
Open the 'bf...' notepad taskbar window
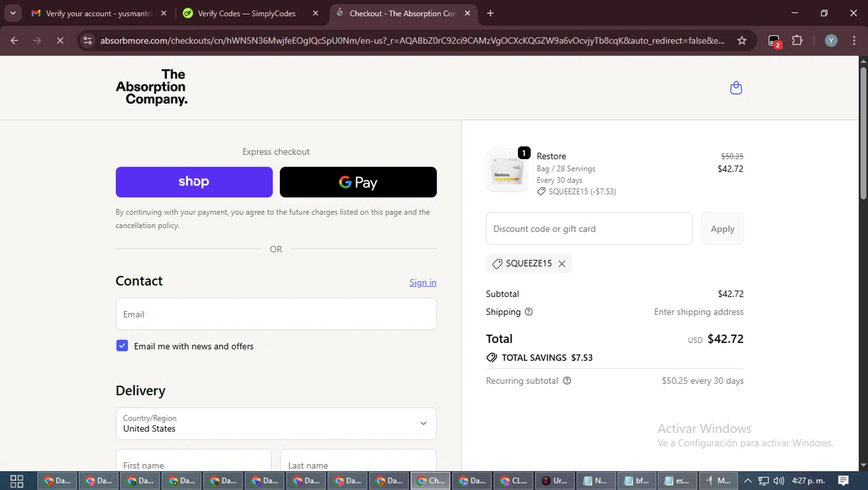637,481
